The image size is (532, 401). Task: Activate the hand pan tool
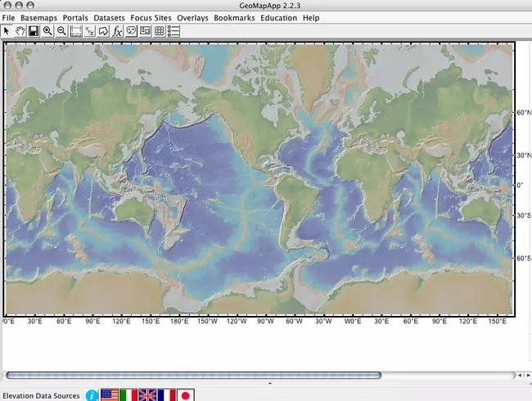tap(20, 31)
